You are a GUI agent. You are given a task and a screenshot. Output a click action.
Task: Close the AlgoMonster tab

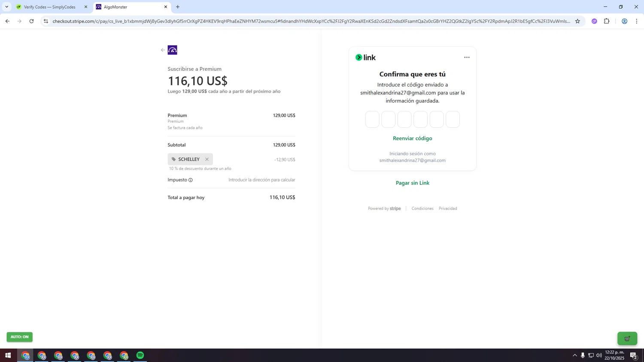(166, 7)
